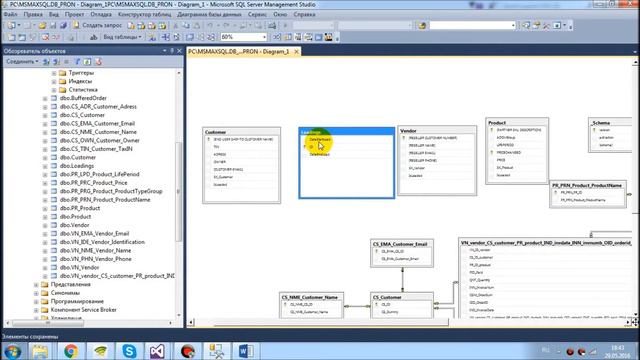Click the Open File folder toolbar icon
The image size is (640, 360).
pos(42,25)
